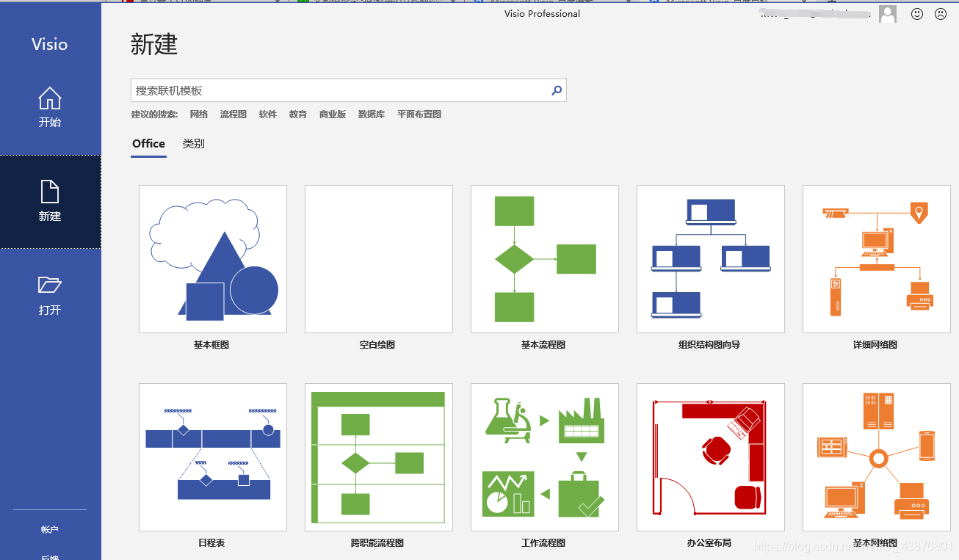Image resolution: width=959 pixels, height=560 pixels.
Task: Click the 日程表 label text
Action: pyautogui.click(x=211, y=543)
